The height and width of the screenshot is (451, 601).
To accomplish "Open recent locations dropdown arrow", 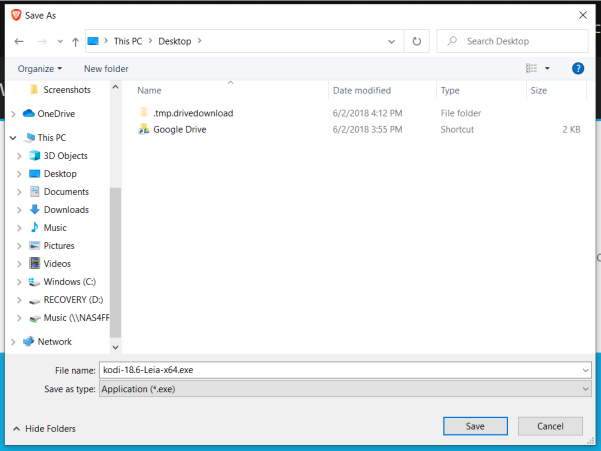I will click(60, 41).
